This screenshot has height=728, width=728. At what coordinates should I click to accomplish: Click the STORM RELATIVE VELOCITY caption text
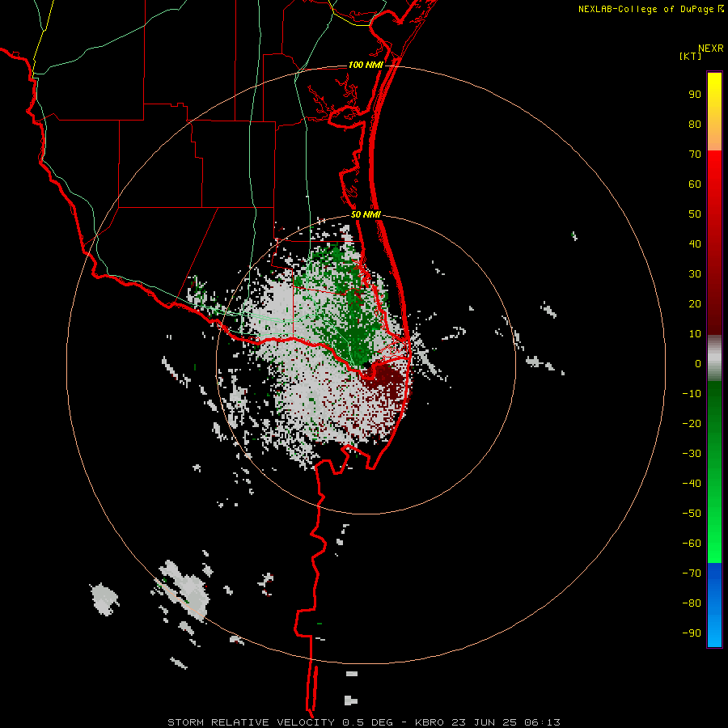pos(251,722)
